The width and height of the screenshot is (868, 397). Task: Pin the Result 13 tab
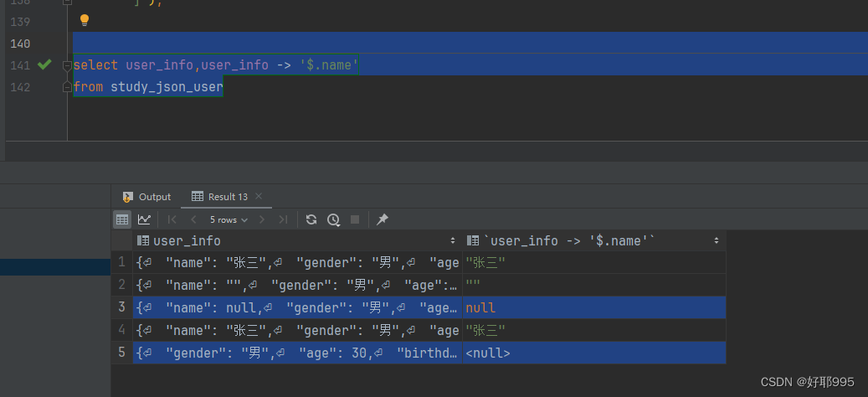(x=383, y=219)
